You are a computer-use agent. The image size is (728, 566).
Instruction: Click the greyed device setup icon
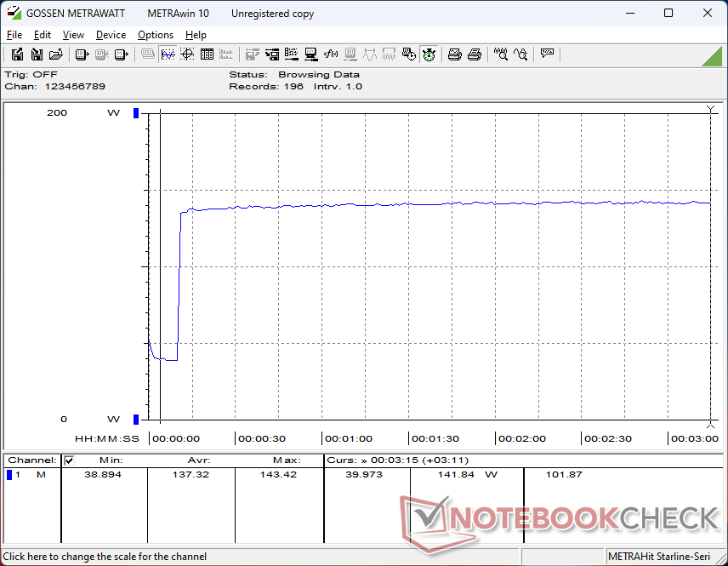pos(252,54)
